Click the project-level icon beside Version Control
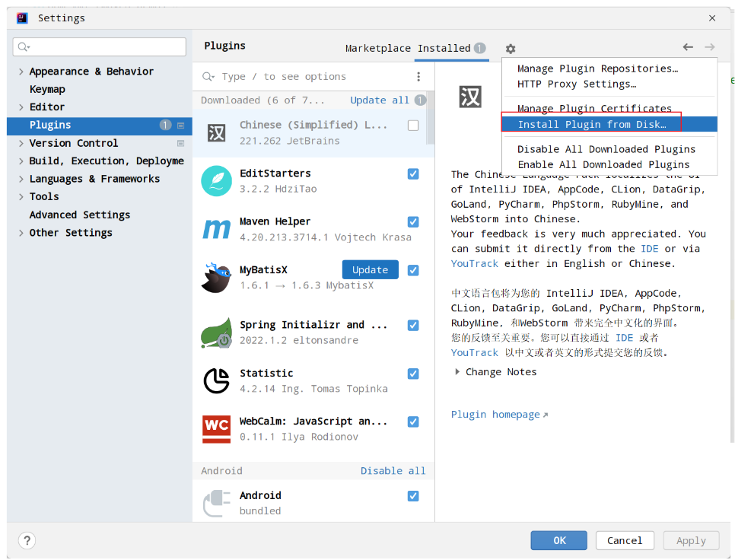Screen dimensions: 735x560 click(180, 143)
